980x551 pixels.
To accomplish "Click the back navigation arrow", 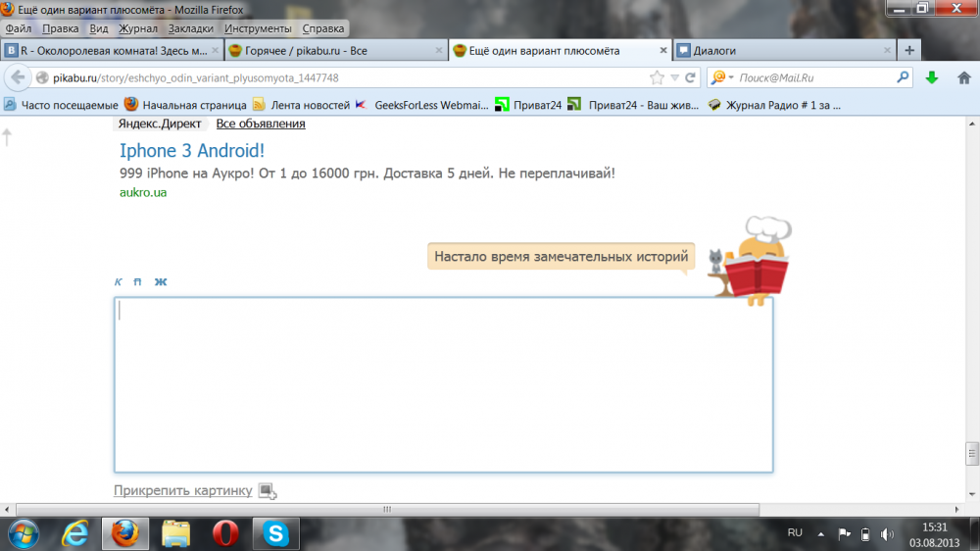I will pyautogui.click(x=18, y=77).
